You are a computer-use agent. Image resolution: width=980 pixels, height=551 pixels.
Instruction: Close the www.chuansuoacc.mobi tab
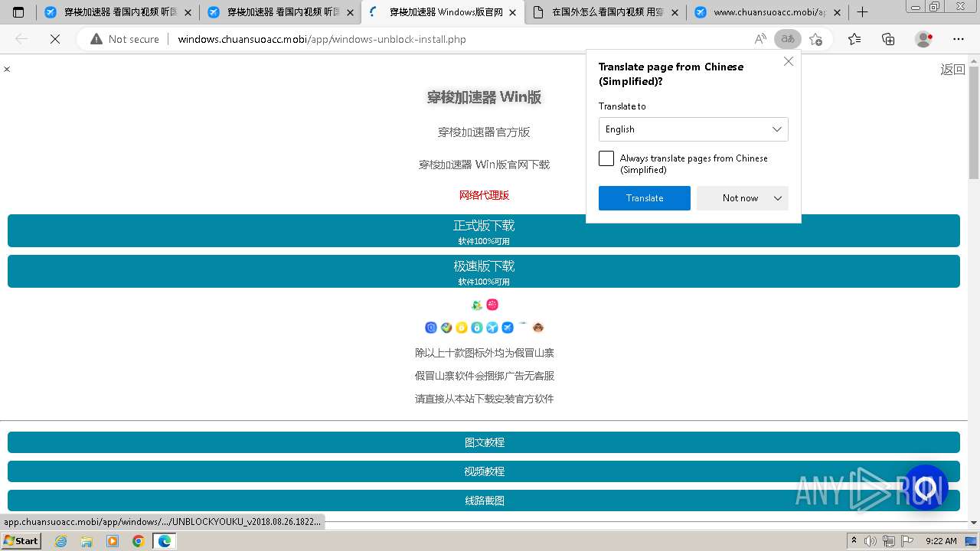837,12
